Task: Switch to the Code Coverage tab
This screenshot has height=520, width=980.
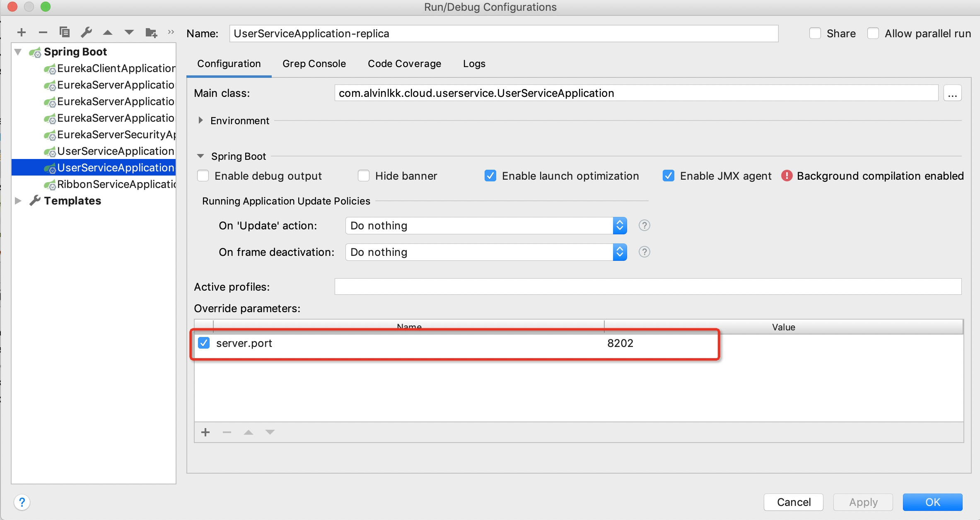Action: point(404,64)
